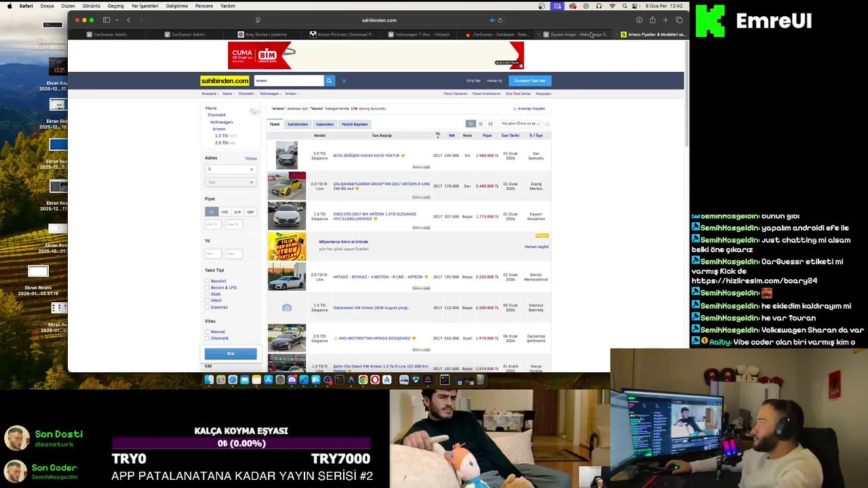Open Safari sidebar toggle icon
Screen dimensions: 868x488
(x=106, y=20)
